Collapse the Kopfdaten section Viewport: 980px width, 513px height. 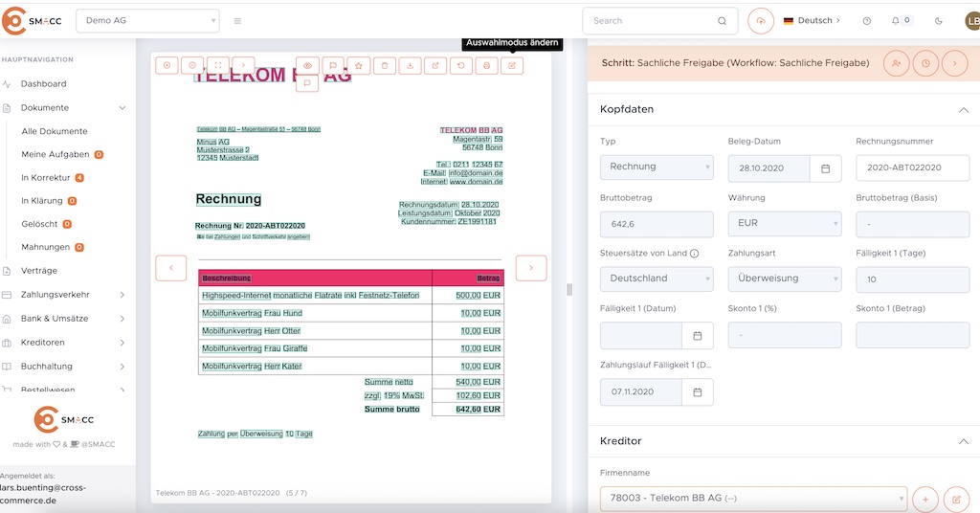[963, 110]
